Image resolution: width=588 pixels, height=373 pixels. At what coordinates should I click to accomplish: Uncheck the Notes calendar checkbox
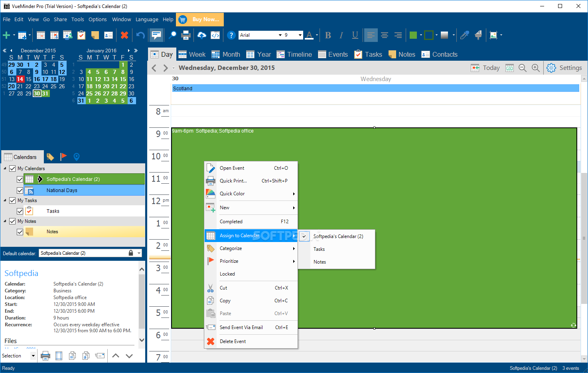(20, 232)
